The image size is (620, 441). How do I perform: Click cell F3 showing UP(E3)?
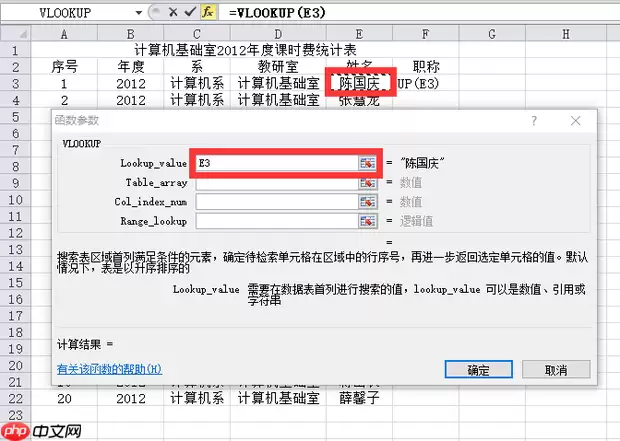click(x=425, y=83)
